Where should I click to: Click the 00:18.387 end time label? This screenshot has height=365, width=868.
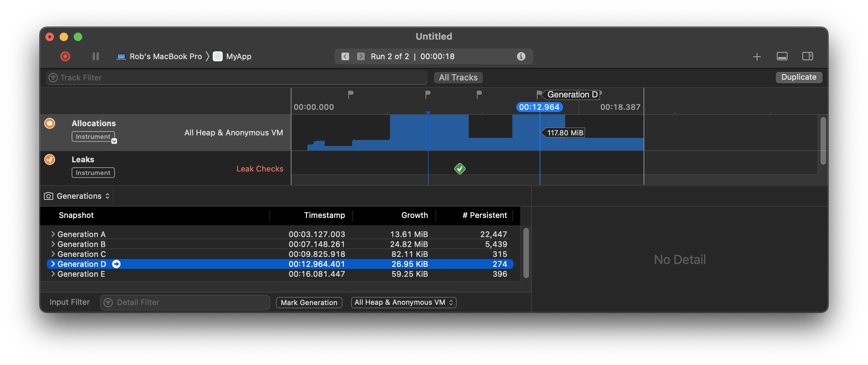pyautogui.click(x=620, y=107)
